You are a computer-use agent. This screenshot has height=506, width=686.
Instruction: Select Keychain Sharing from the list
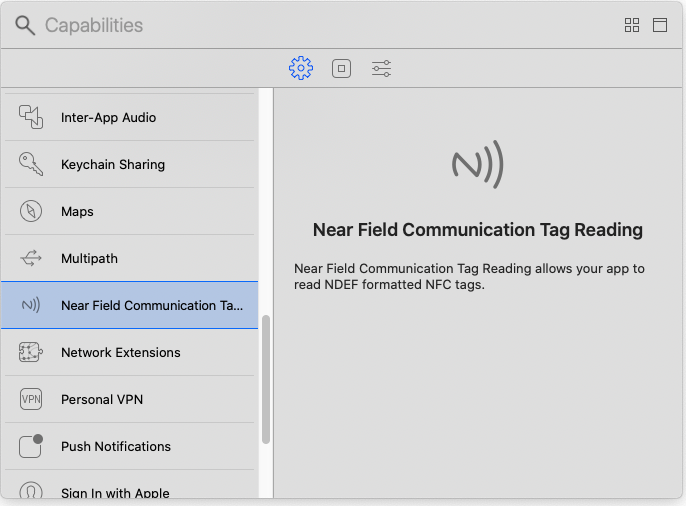[x=113, y=164]
